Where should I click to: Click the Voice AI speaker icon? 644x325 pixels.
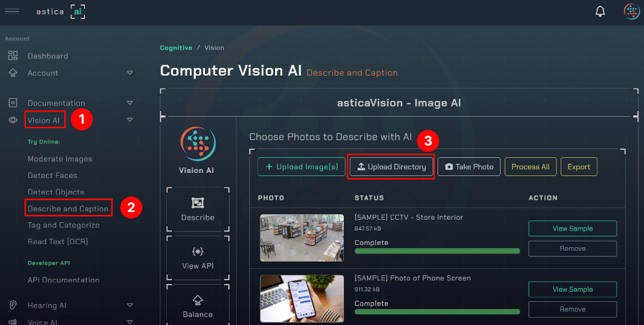click(12, 321)
